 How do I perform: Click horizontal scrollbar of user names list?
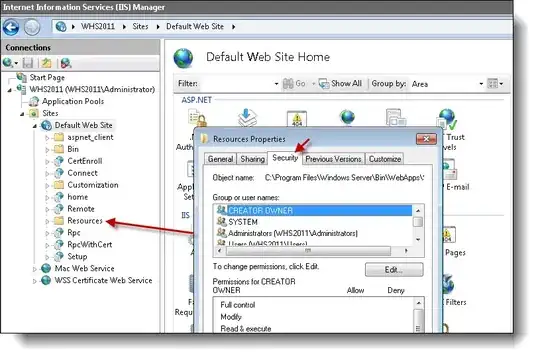[x=308, y=251]
